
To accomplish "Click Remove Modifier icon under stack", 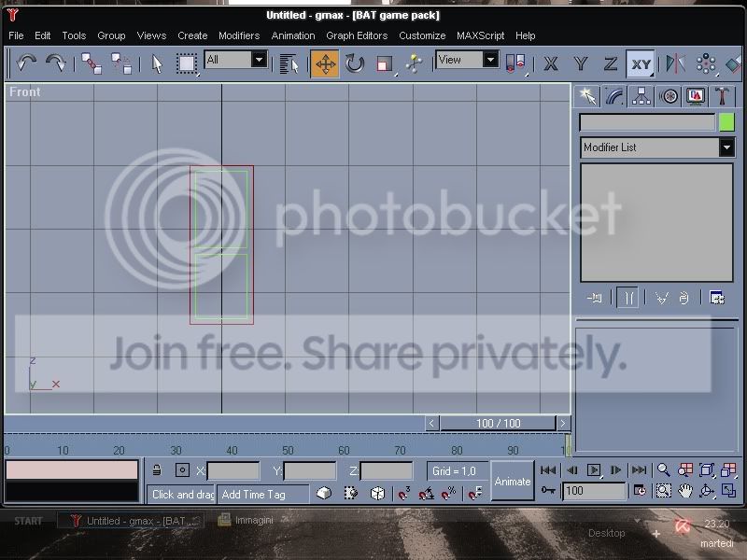I will click(684, 298).
